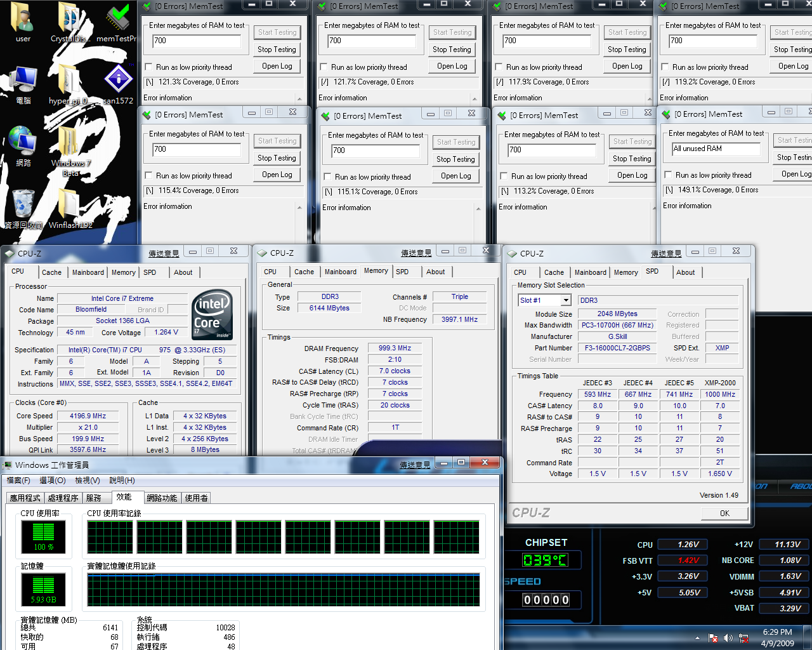This screenshot has width=812, height=650.
Task: Click CPU 使用率 100% meter in Task Manager
Action: click(x=43, y=536)
